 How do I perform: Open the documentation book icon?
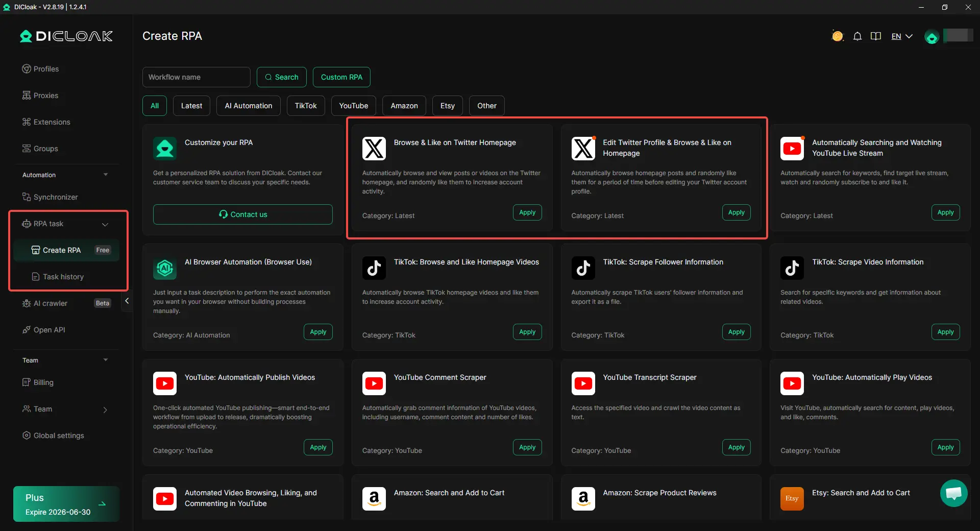point(876,36)
